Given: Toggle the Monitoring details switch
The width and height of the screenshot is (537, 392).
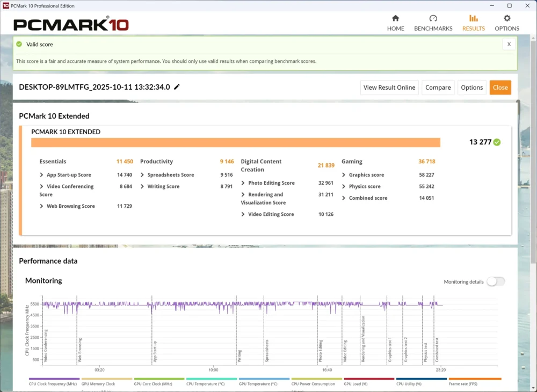Looking at the screenshot, I should pos(496,281).
